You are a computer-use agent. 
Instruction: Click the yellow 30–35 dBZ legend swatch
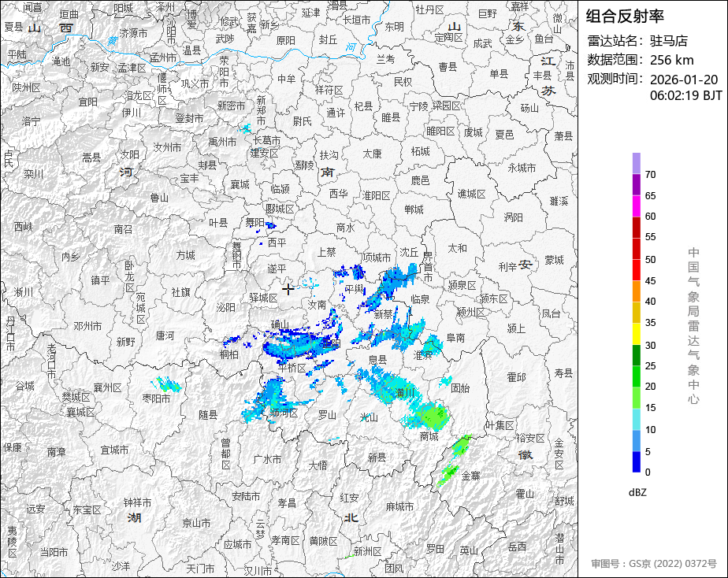tap(636, 334)
